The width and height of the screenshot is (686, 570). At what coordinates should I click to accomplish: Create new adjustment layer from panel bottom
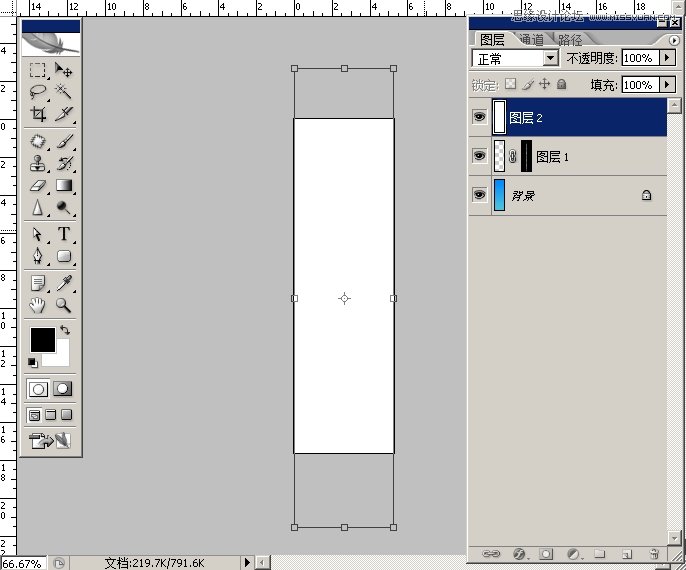pyautogui.click(x=574, y=554)
